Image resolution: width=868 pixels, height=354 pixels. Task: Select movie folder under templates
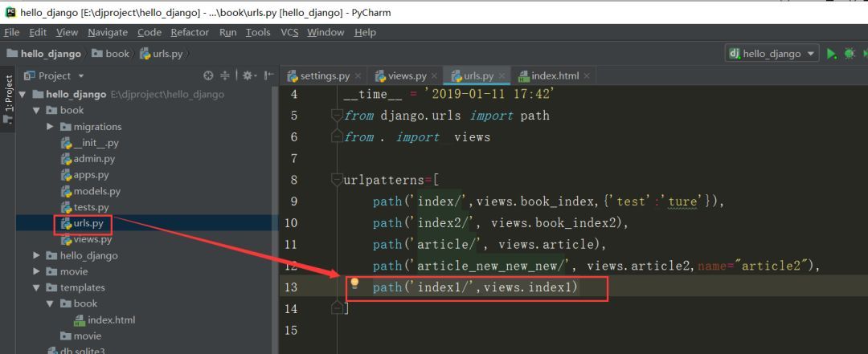[x=81, y=336]
